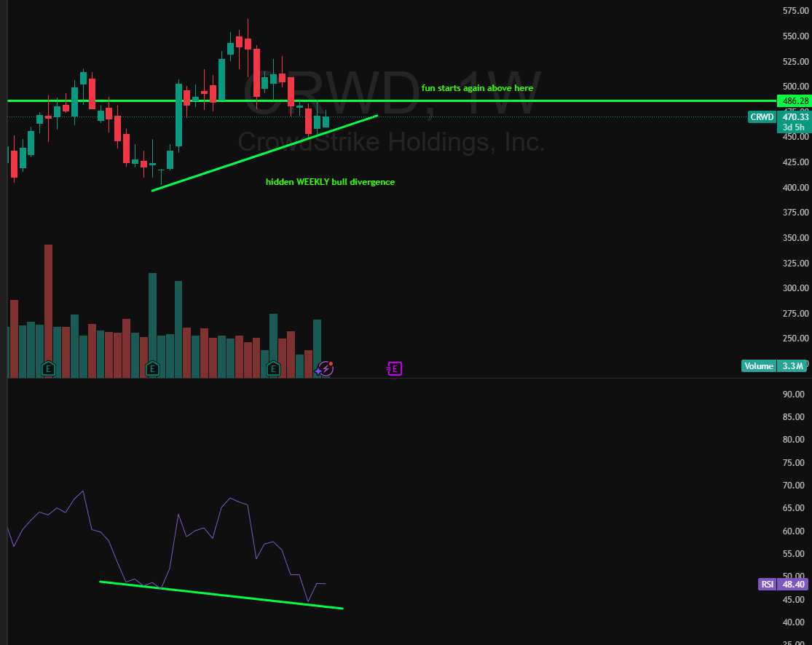The height and width of the screenshot is (645, 812).
Task: Click the 300.00 price axis label
Action: click(795, 288)
